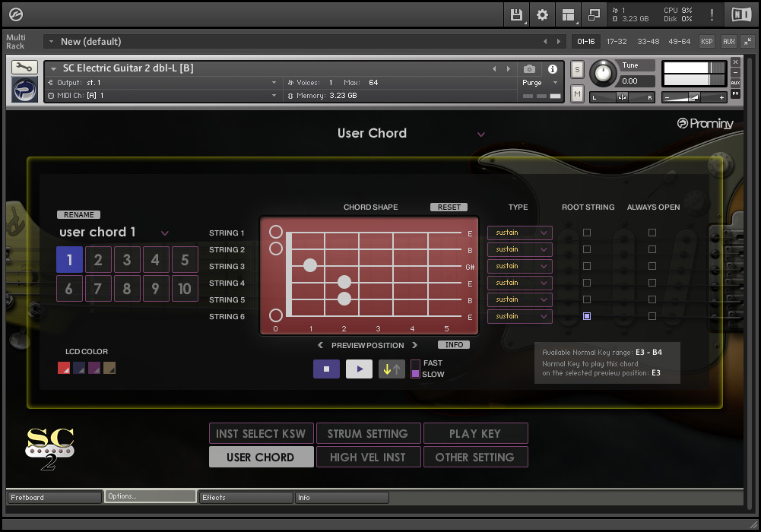Select user chord slot 2
Viewport: 761px width, 532px height.
(98, 260)
